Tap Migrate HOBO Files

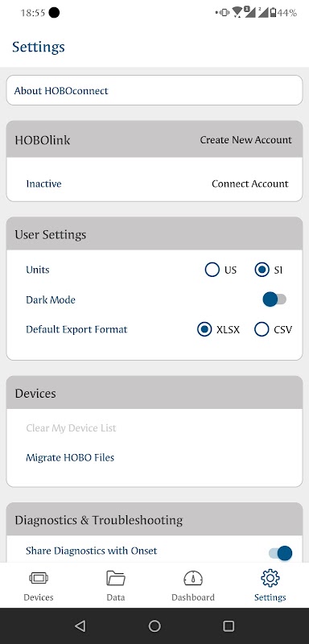click(x=70, y=457)
